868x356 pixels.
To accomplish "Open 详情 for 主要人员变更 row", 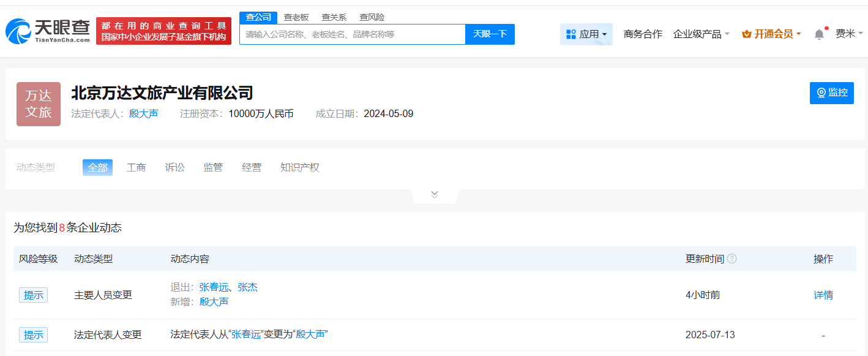I will (x=823, y=295).
